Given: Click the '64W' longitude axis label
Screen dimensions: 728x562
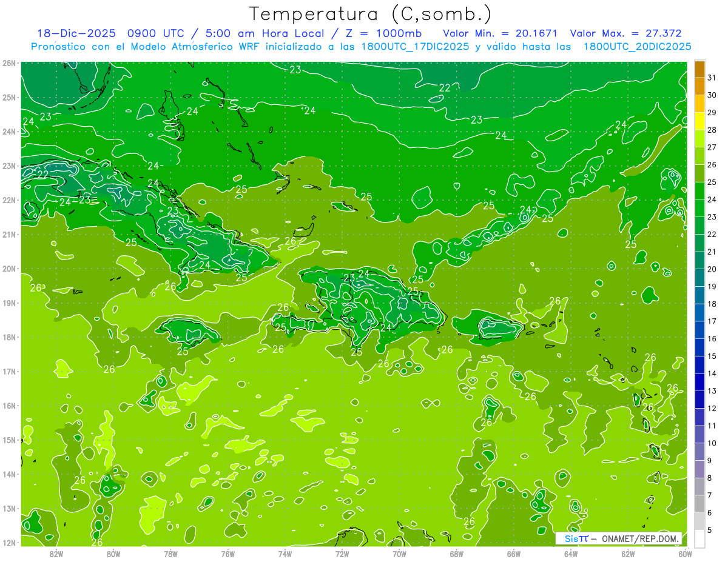Looking at the screenshot, I should (571, 554).
